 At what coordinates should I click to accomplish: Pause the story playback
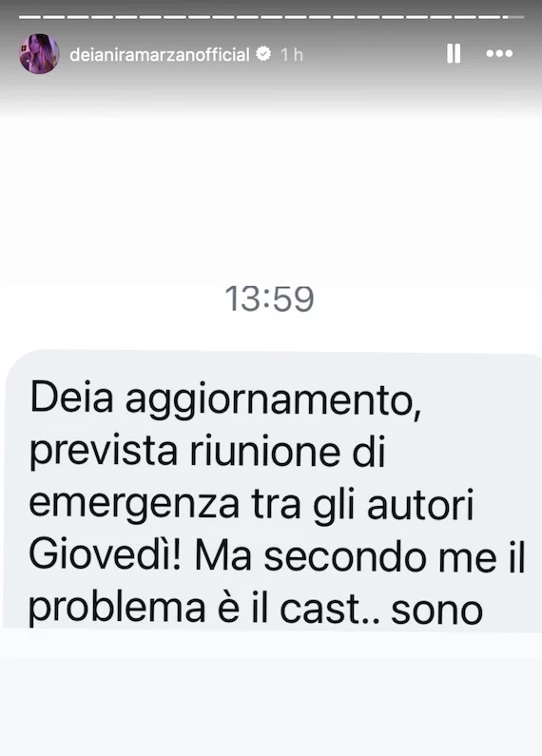coord(454,53)
